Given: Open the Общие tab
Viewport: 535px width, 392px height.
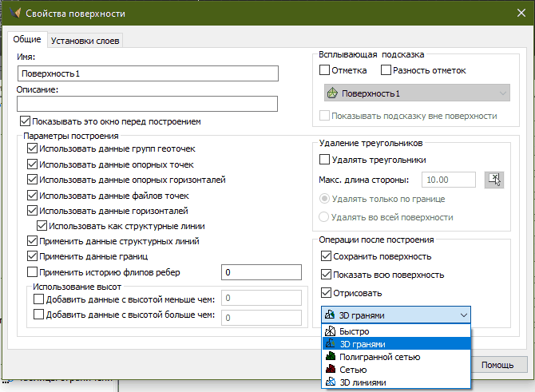Looking at the screenshot, I should (28, 41).
